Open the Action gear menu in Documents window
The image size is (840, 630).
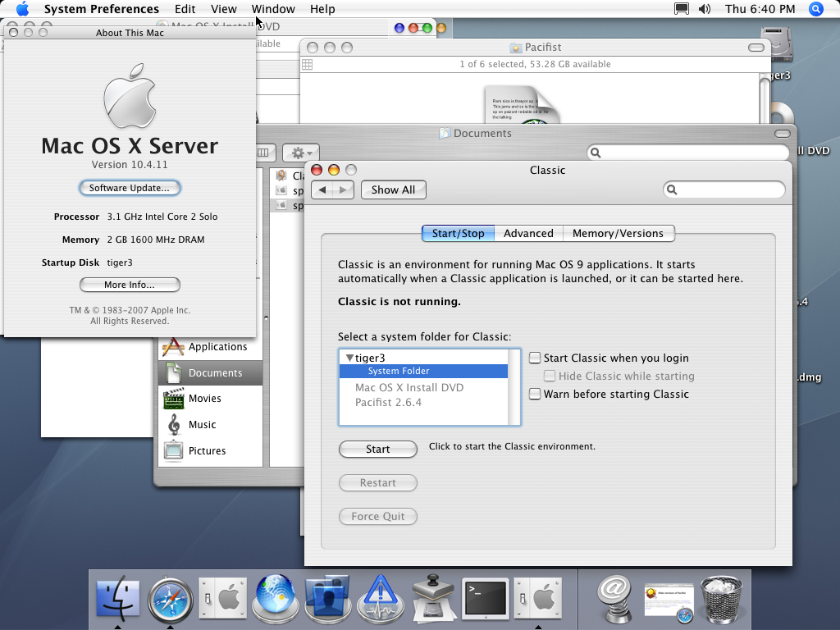pyautogui.click(x=301, y=153)
